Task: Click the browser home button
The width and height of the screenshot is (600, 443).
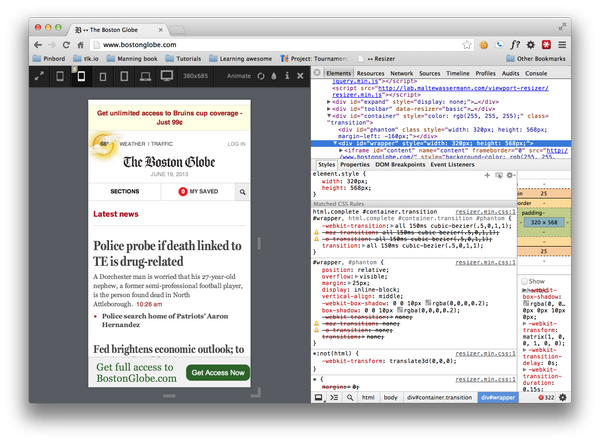Action: (x=80, y=45)
